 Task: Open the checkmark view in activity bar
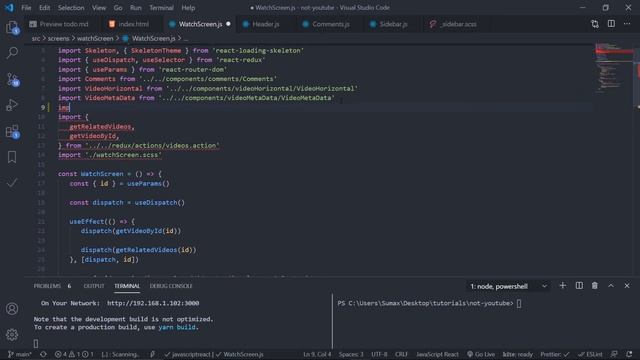(x=12, y=182)
